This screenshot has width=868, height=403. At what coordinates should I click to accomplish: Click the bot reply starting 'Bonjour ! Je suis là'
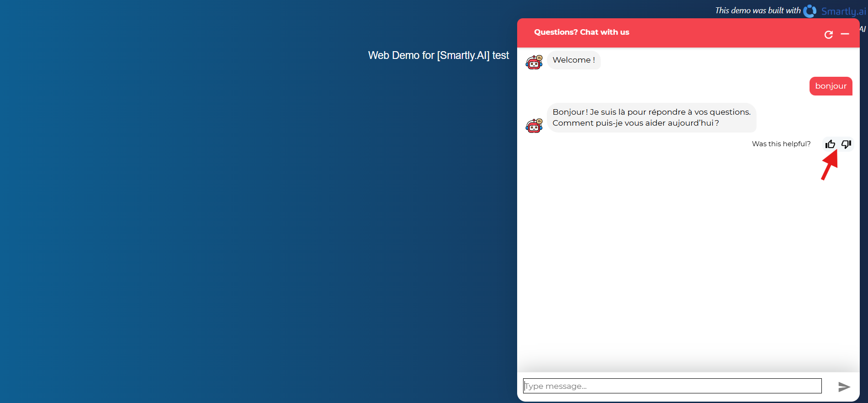coord(652,117)
